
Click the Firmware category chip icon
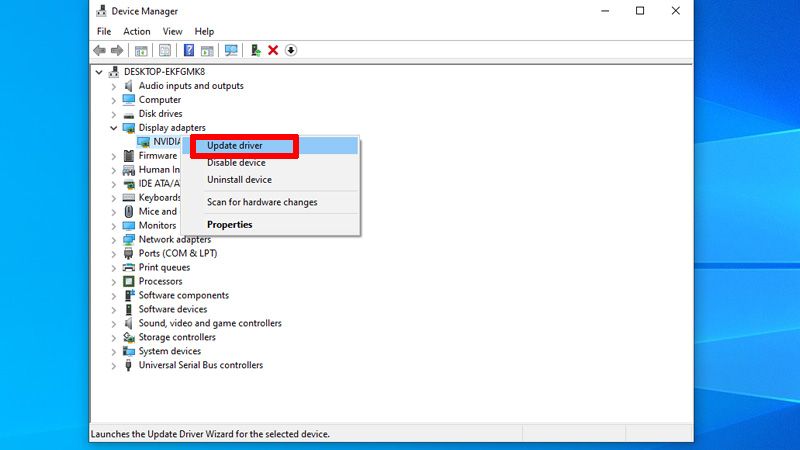point(129,156)
